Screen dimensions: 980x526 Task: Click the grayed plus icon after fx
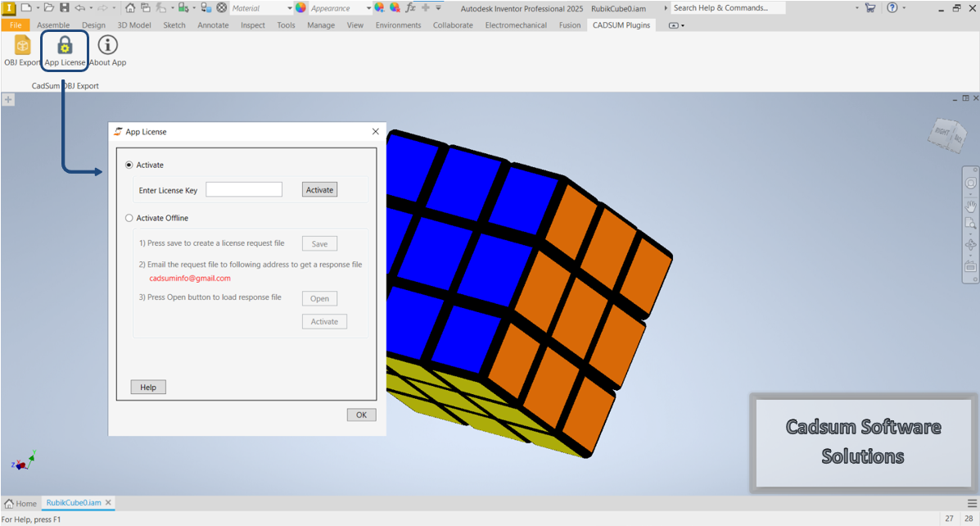point(426,8)
